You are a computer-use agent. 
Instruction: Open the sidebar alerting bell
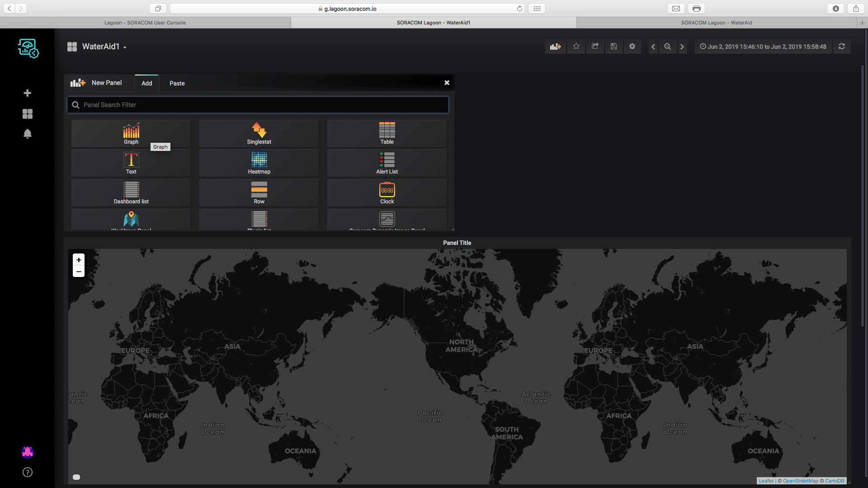(x=28, y=134)
